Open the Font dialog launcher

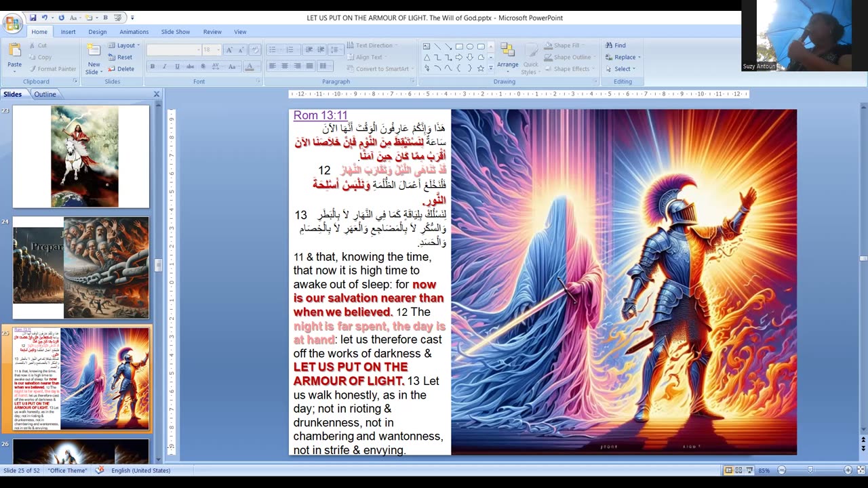(258, 81)
